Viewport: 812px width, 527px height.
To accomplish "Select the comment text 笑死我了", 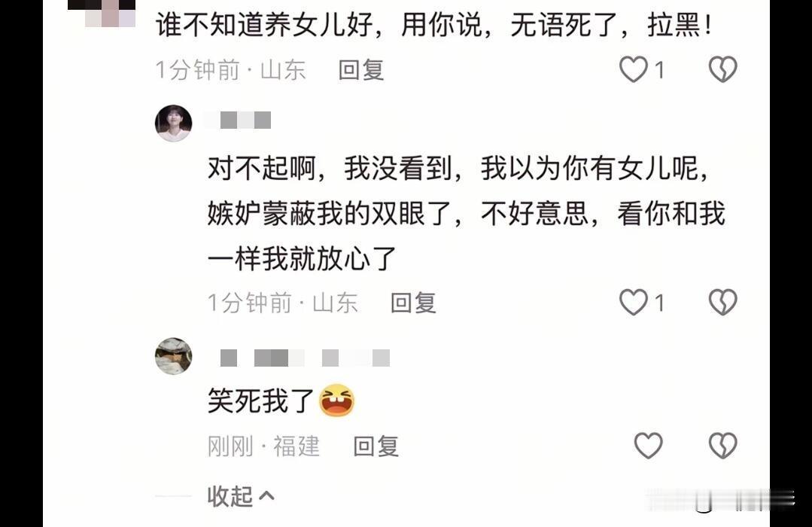I will (261, 401).
